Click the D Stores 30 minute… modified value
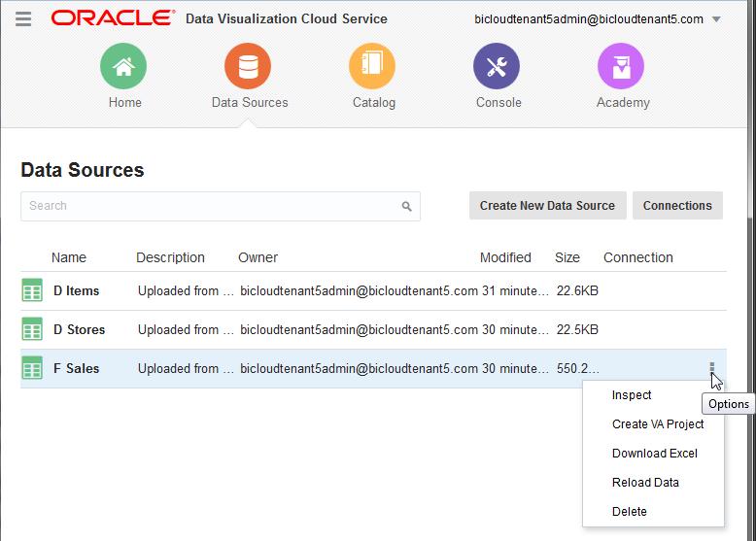This screenshot has height=541, width=756. [x=515, y=329]
